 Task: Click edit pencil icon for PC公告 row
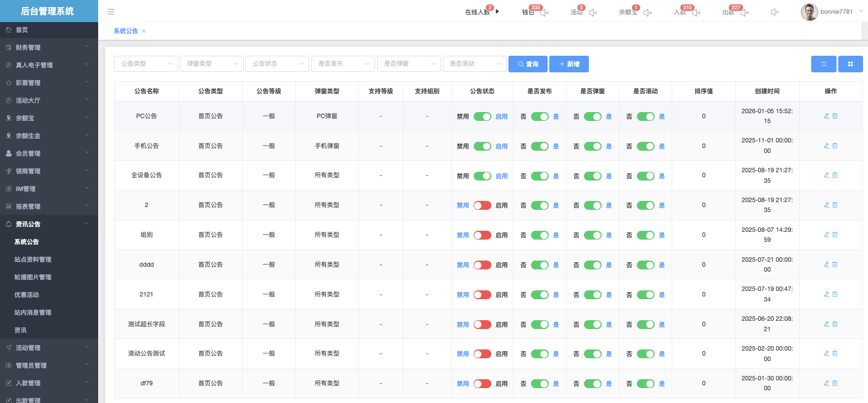click(827, 116)
